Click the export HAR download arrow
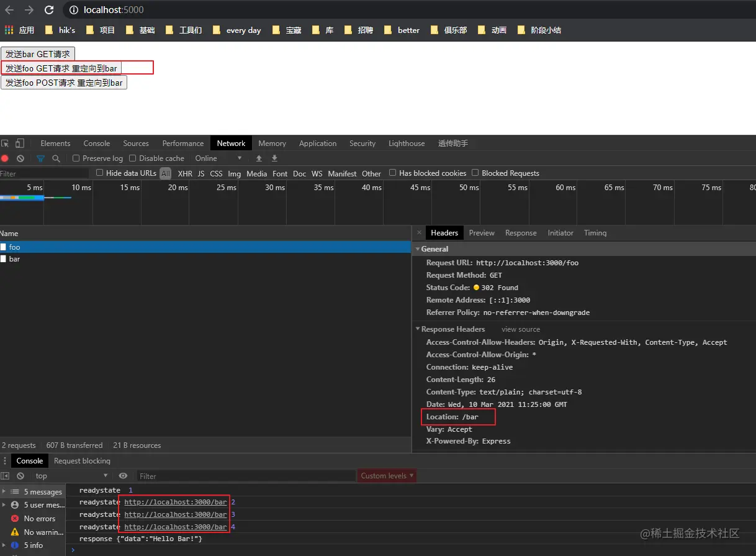The width and height of the screenshot is (756, 556). [x=274, y=158]
